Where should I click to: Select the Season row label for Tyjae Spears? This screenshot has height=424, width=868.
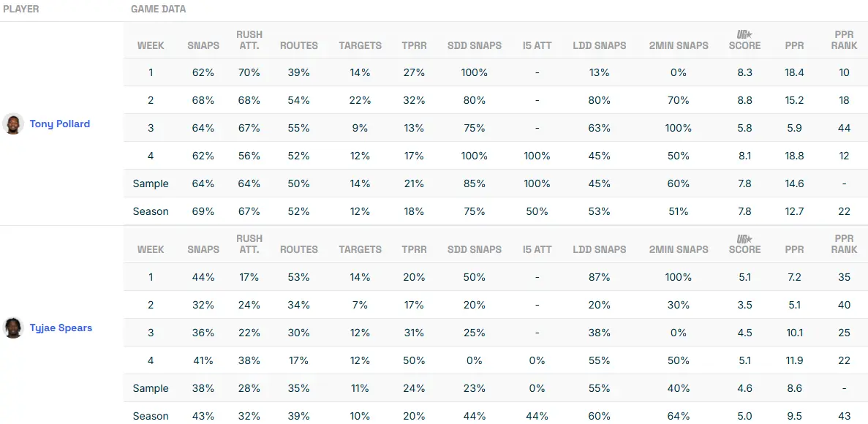(x=151, y=416)
